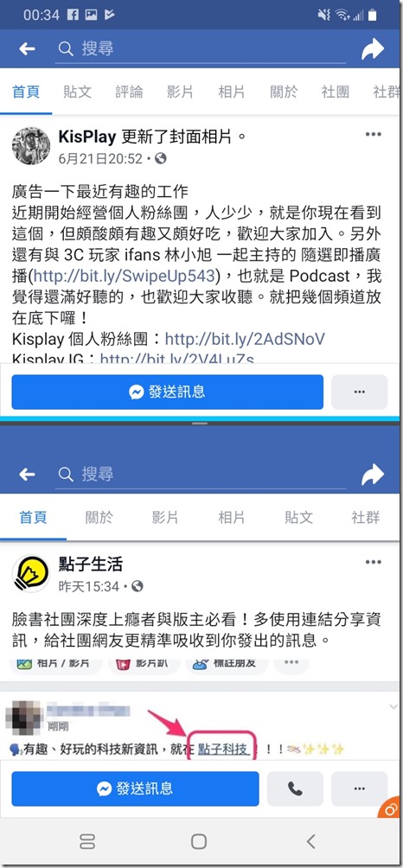
Task: Tap the Android home button
Action: [x=199, y=841]
